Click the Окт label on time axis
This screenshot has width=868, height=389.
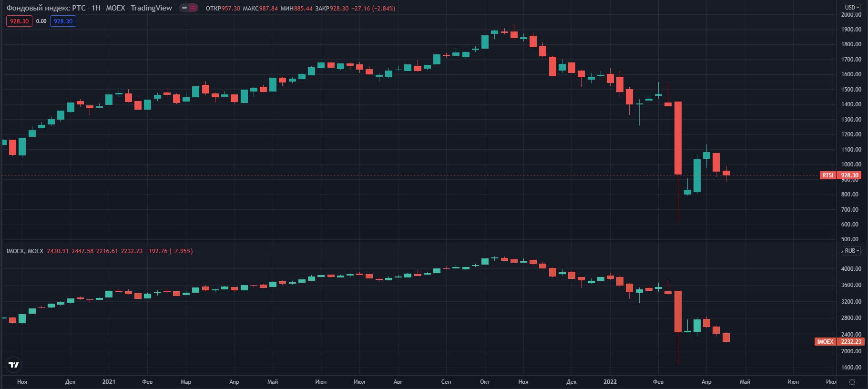pos(485,382)
